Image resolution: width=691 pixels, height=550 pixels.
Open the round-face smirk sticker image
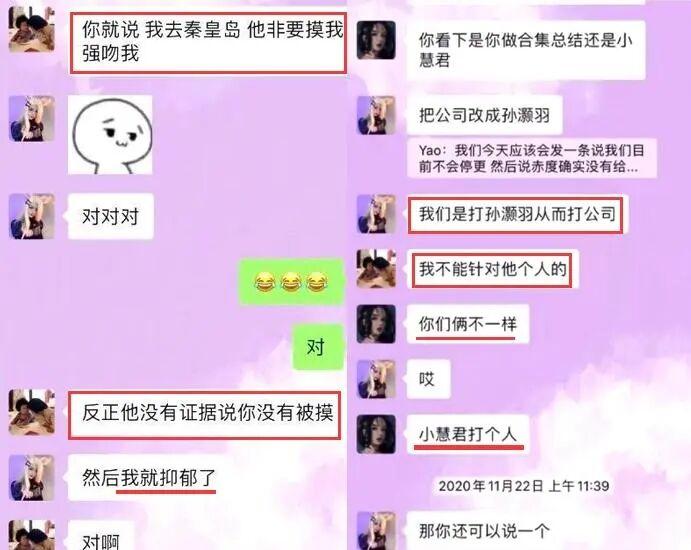(x=110, y=135)
